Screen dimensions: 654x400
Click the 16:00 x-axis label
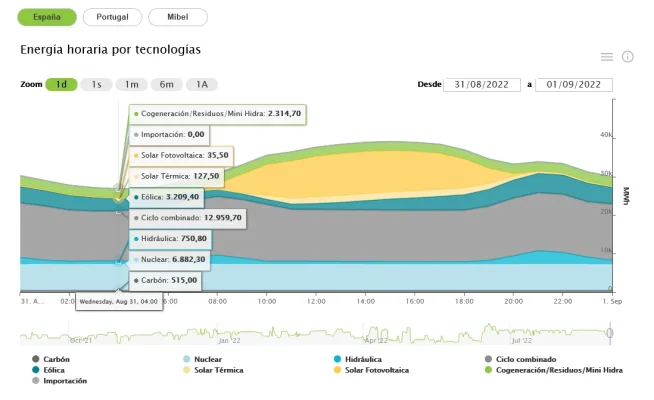(415, 301)
